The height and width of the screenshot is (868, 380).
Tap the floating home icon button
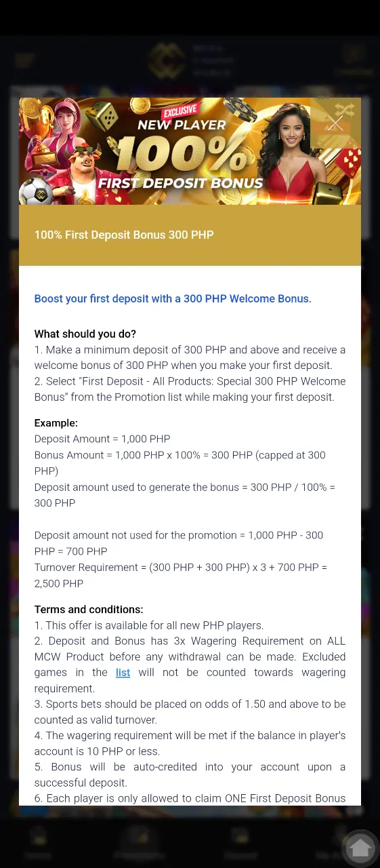tap(360, 848)
